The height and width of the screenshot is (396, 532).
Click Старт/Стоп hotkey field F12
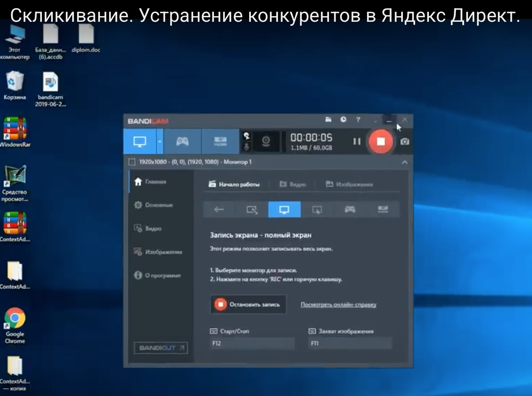click(x=252, y=343)
